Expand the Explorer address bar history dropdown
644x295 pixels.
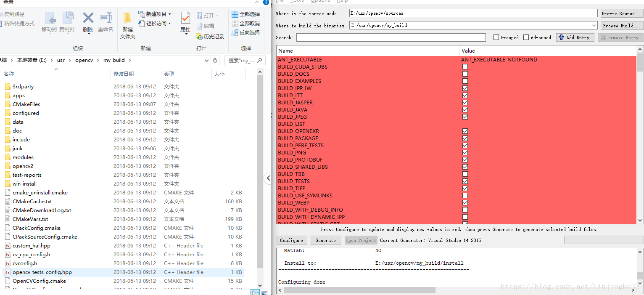pos(207,60)
